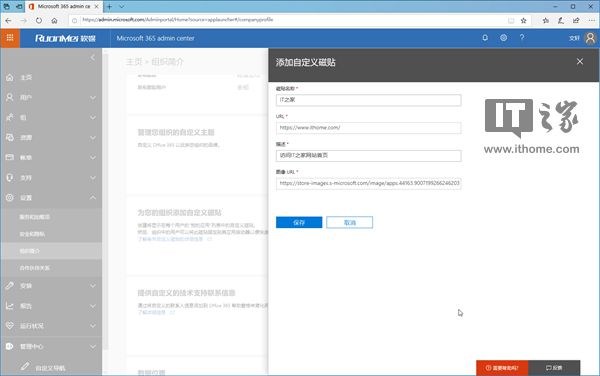Open the favorites hub icon

pos(546,20)
